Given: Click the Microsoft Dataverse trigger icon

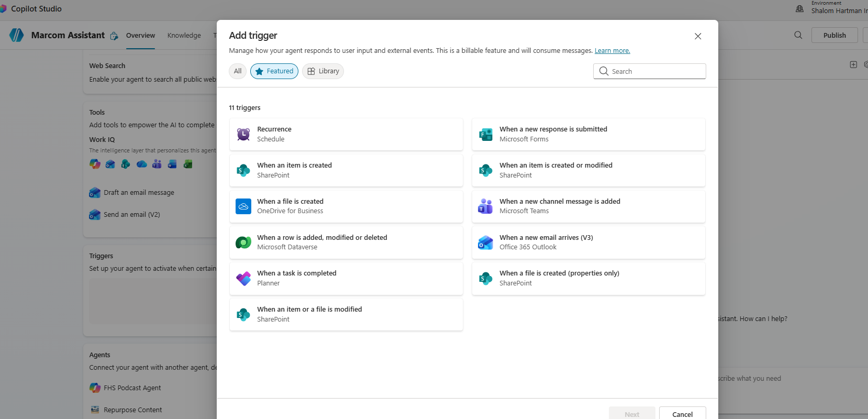Looking at the screenshot, I should (x=243, y=242).
